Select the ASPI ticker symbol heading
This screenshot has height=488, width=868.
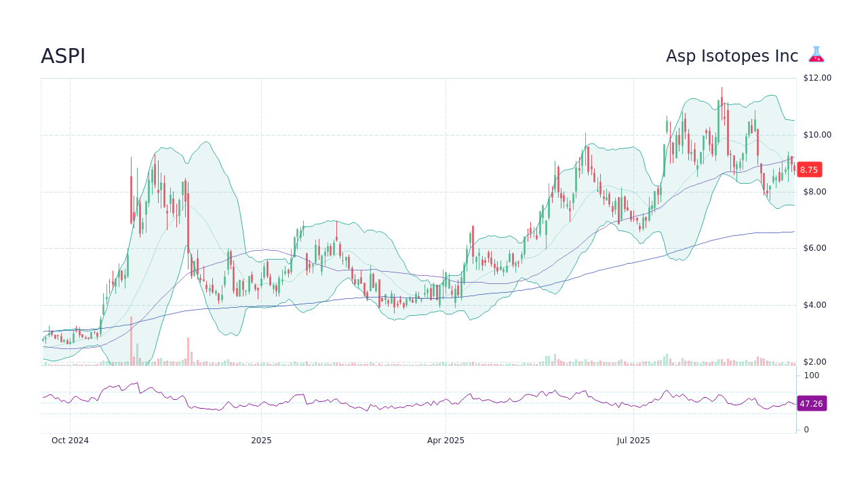(62, 56)
